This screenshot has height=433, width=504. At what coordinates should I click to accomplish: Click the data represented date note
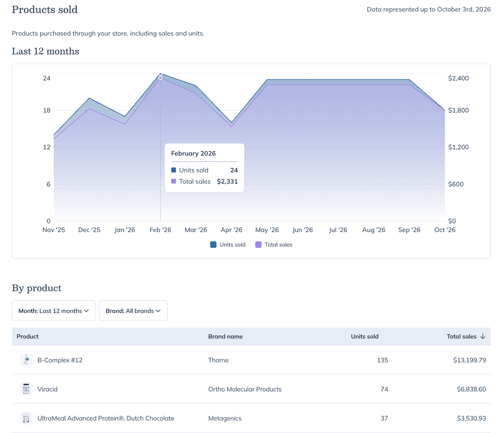tap(429, 9)
